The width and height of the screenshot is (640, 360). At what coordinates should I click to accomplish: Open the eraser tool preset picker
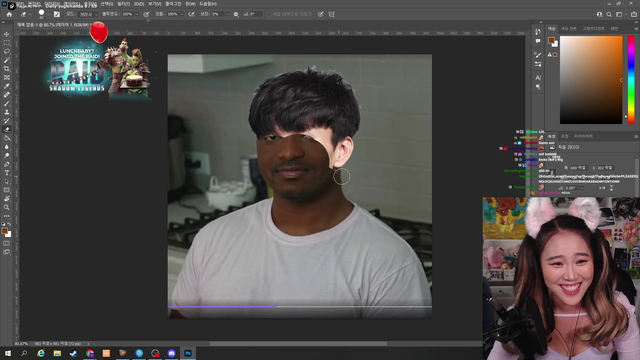(25, 14)
